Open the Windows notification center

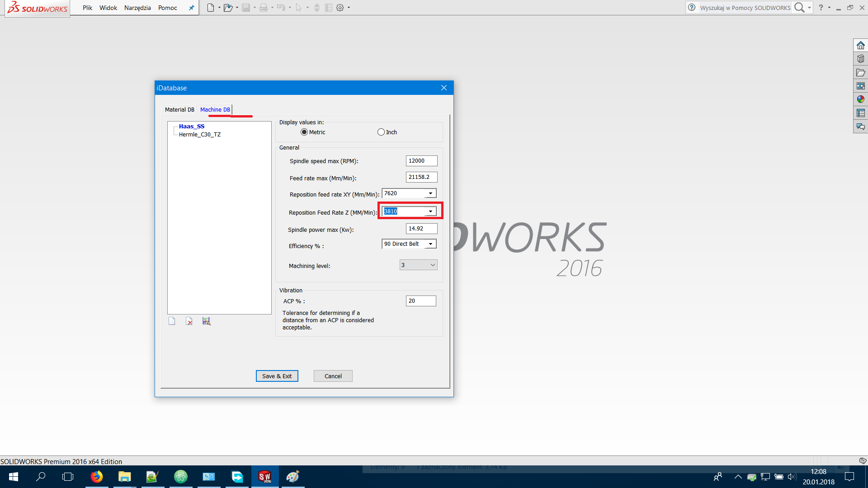[849, 477]
